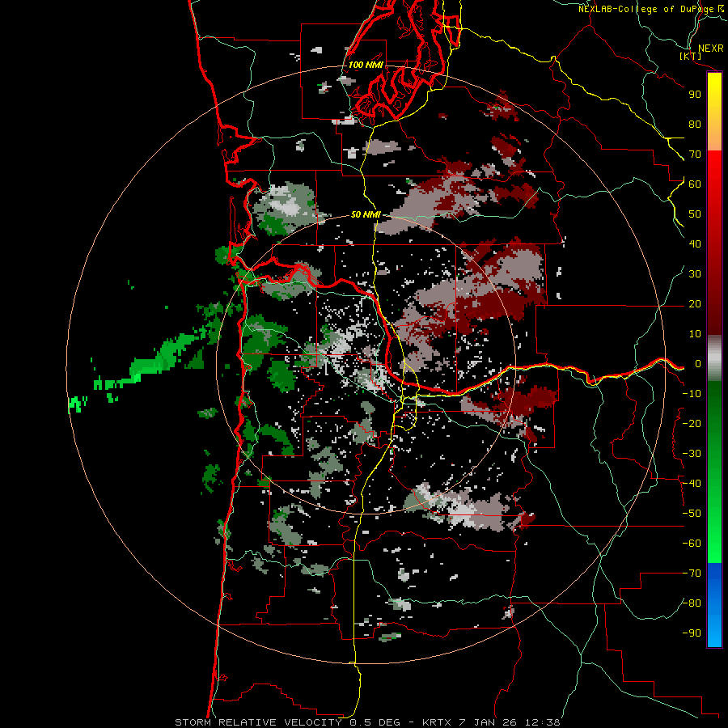Click the 50 value on velocity scale

click(695, 214)
